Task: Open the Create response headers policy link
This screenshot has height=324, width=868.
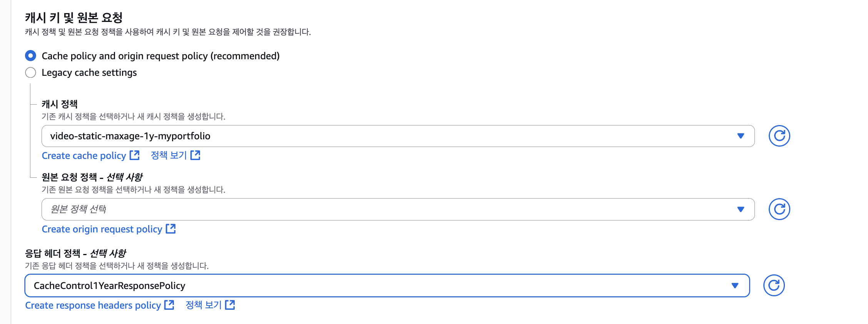Action: point(93,305)
